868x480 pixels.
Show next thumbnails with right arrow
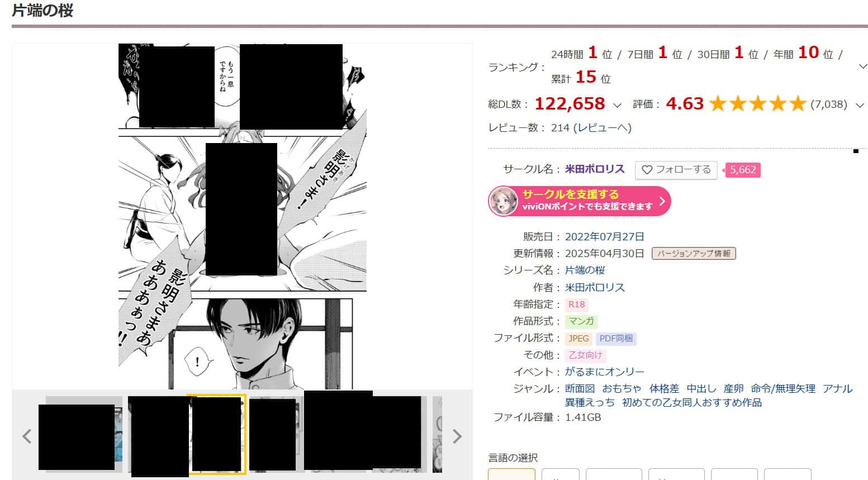point(457,436)
